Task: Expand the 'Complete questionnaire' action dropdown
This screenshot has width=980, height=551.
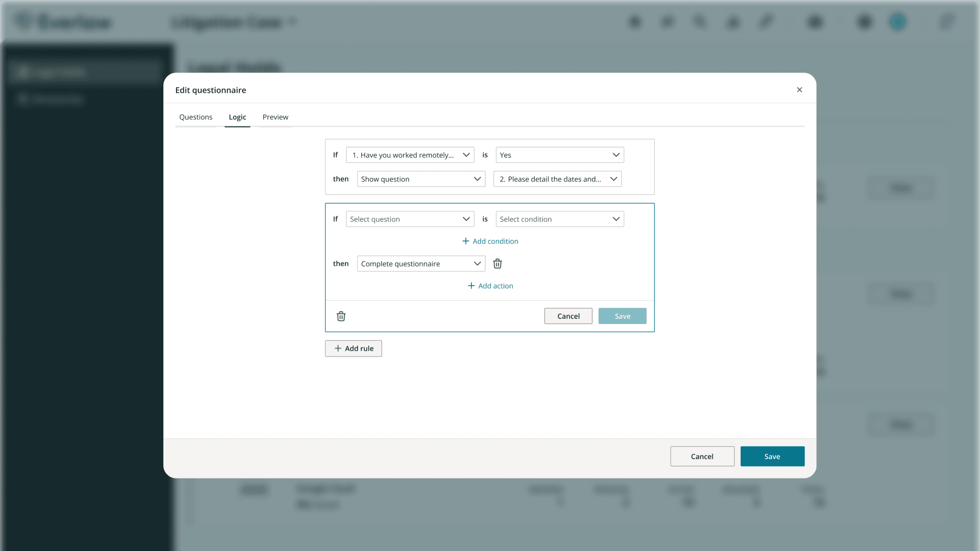Action: [x=421, y=263]
